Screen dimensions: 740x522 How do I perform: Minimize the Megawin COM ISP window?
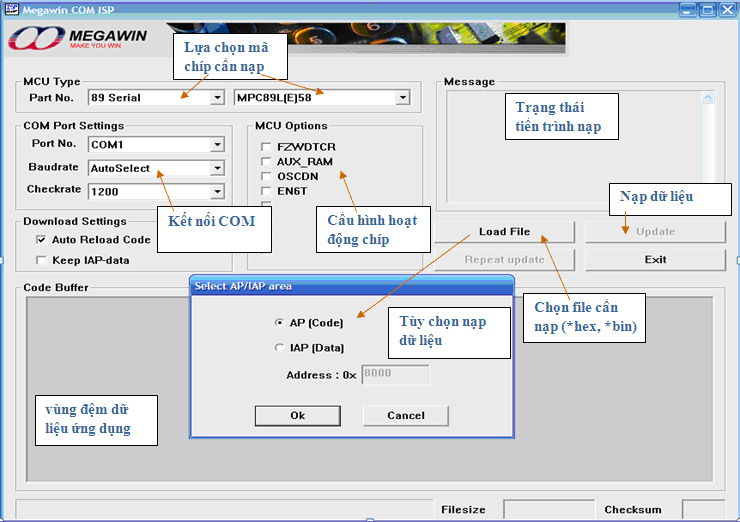(688, 9)
